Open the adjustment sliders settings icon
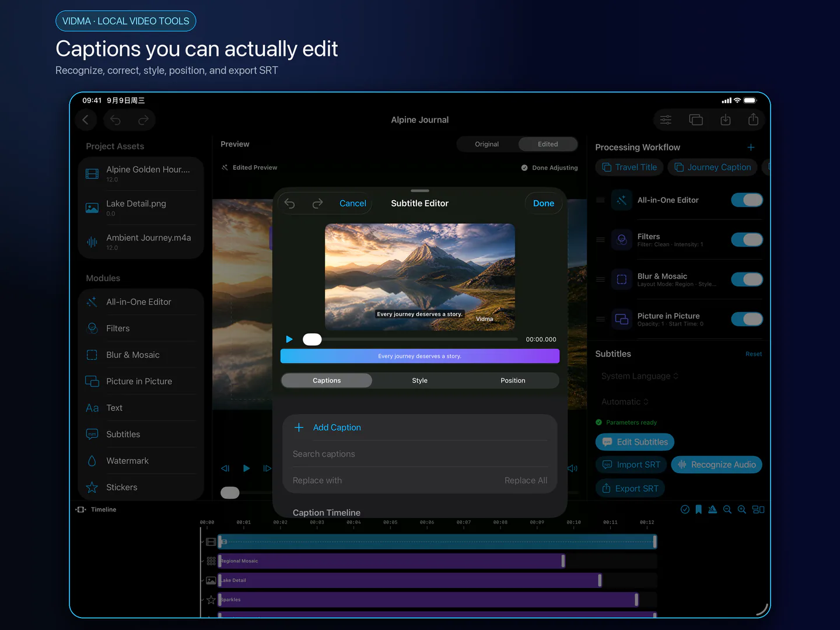The image size is (840, 630). point(666,120)
